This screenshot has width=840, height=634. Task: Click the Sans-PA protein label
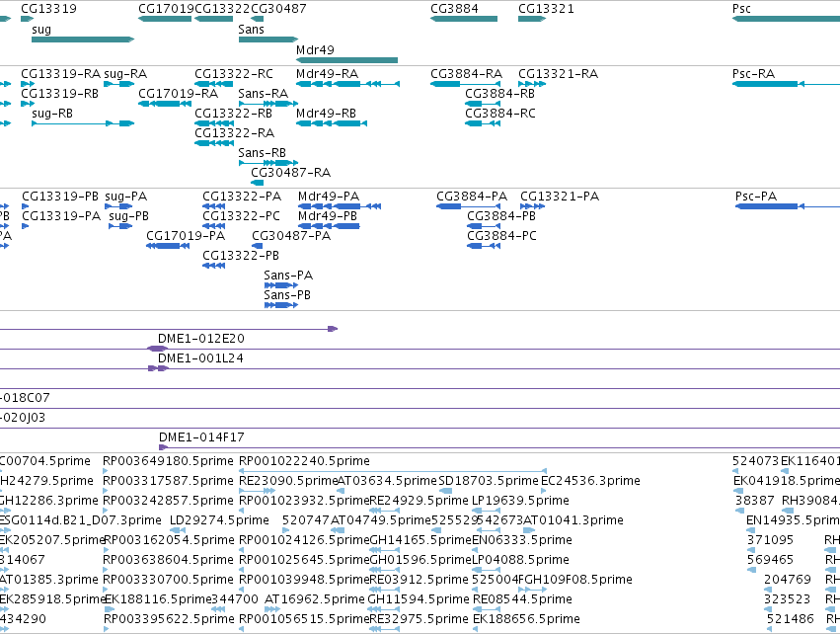click(288, 276)
